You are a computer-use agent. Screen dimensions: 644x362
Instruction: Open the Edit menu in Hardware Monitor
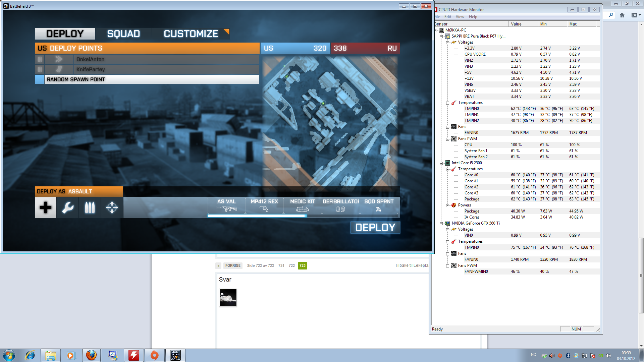(448, 17)
